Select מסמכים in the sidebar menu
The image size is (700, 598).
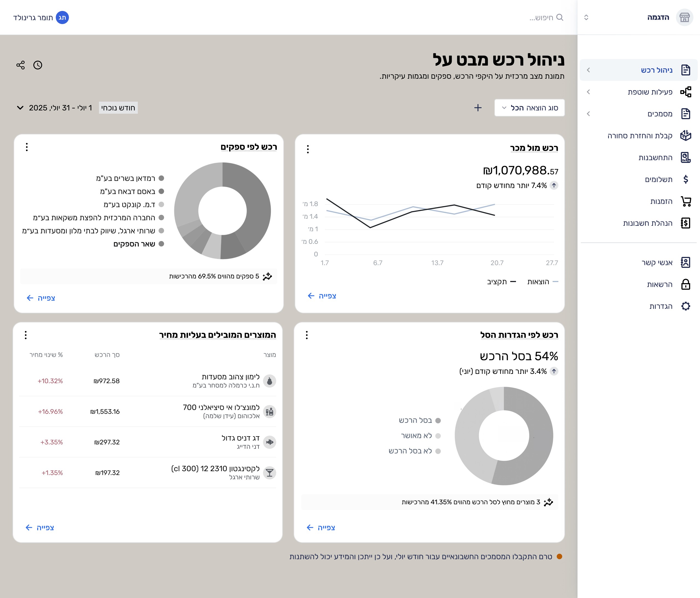point(660,114)
